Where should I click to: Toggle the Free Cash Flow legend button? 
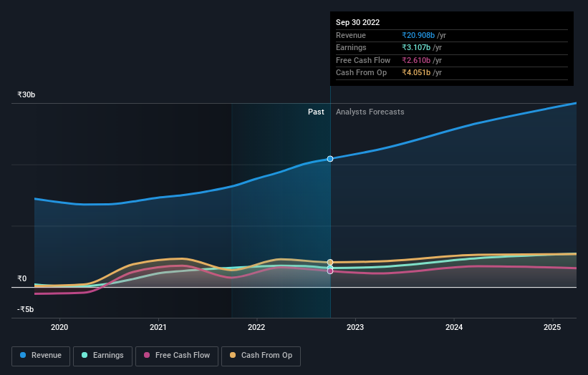(177, 356)
